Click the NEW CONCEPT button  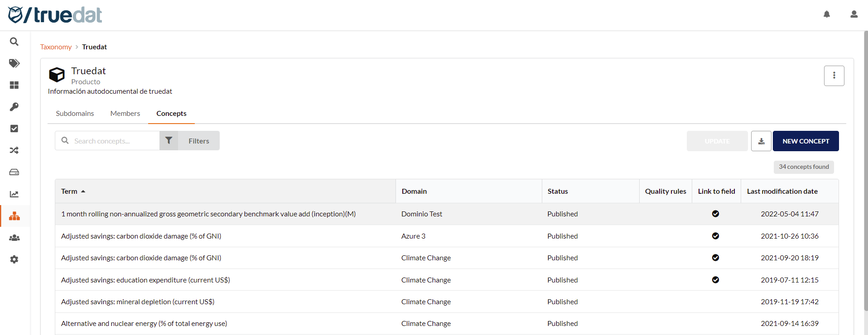pyautogui.click(x=805, y=141)
